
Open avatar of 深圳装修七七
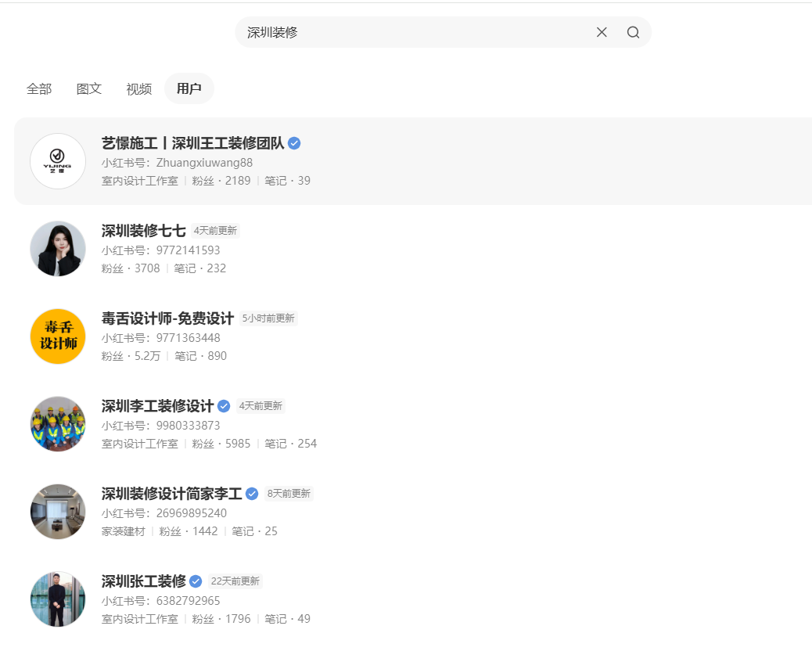pos(57,249)
